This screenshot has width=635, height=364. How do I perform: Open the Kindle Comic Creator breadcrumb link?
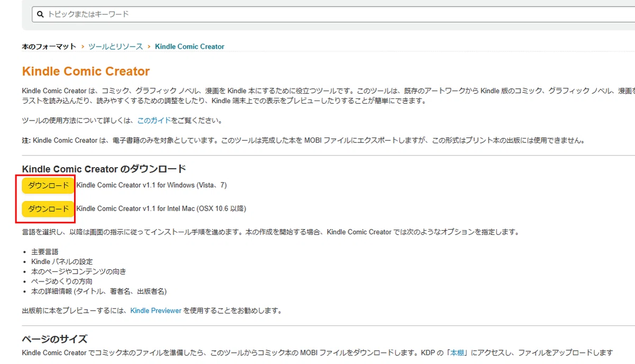click(189, 47)
